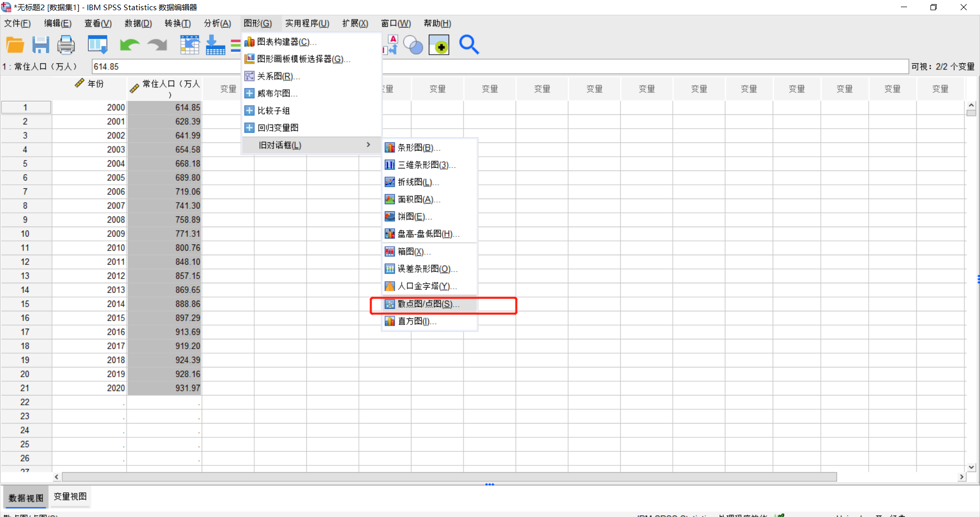This screenshot has height=517, width=980.
Task: Choose 直方图(I) from the submenu
Action: click(430, 322)
